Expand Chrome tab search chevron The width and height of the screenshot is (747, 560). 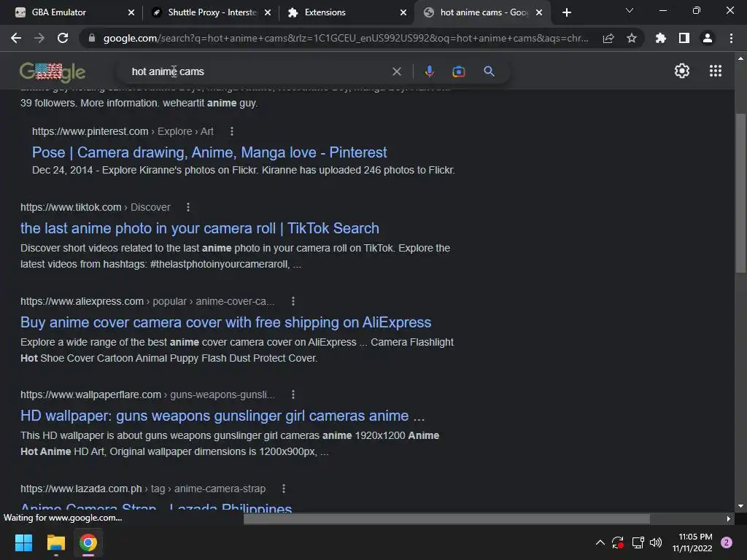[630, 10]
